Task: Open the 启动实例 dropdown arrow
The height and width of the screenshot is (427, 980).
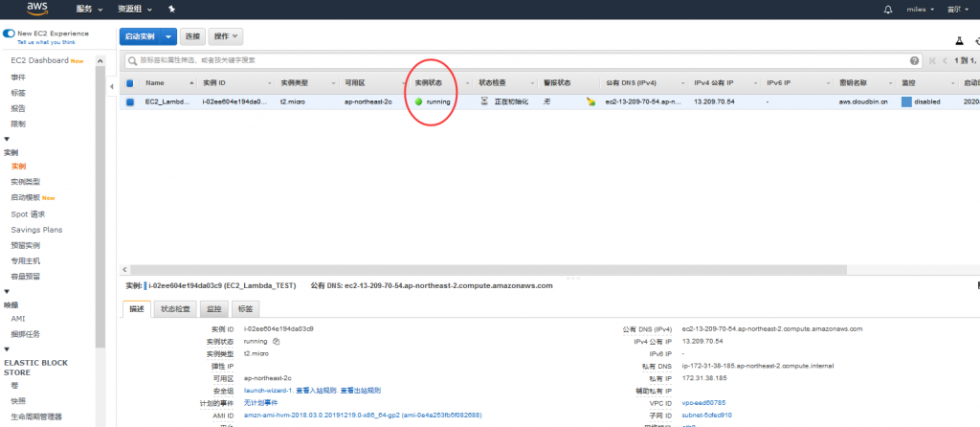Action: click(169, 36)
